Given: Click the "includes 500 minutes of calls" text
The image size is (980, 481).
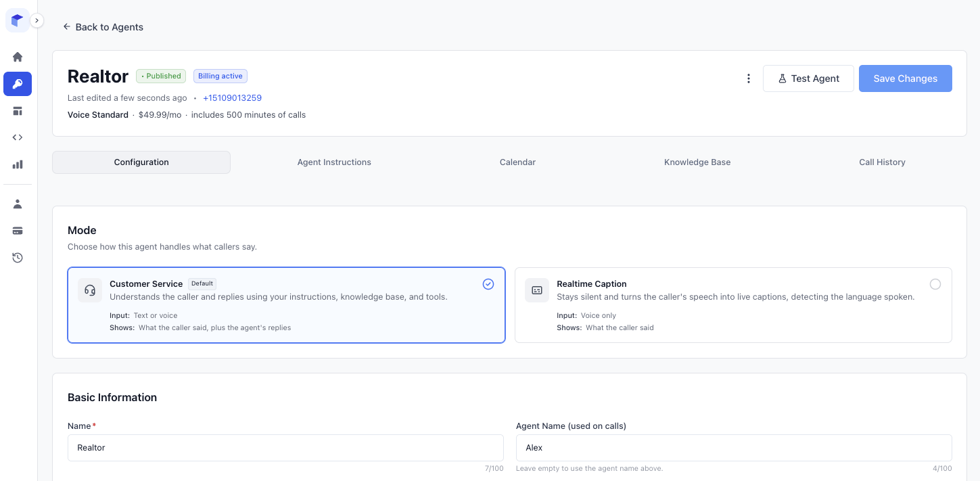Looking at the screenshot, I should click(x=248, y=115).
